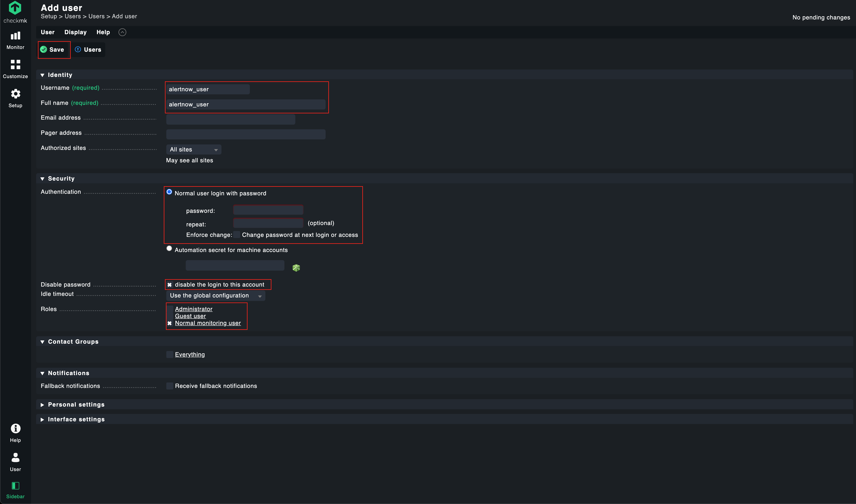Open Idle timeout global configuration dropdown
This screenshot has height=504, width=856.
point(215,296)
